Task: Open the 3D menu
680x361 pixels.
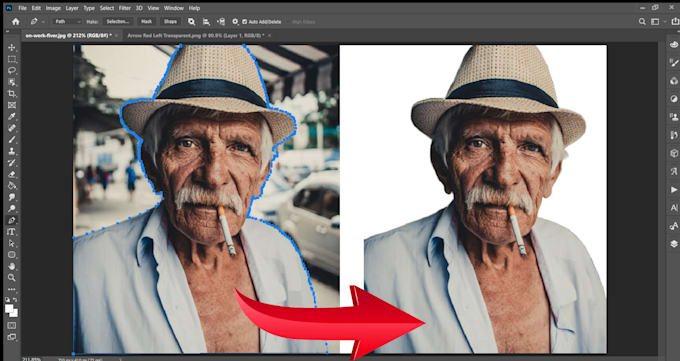Action: 139,8
